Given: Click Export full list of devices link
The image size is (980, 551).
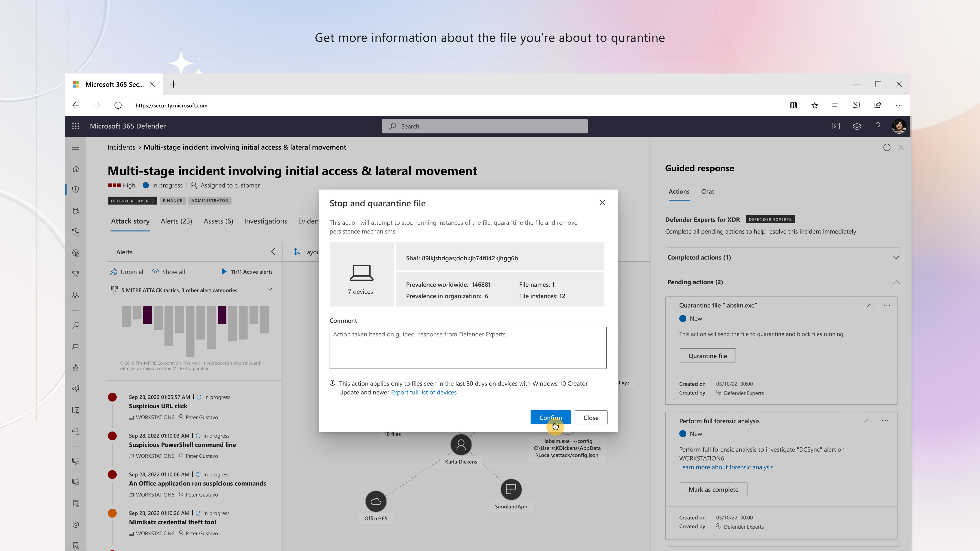Looking at the screenshot, I should point(423,393).
